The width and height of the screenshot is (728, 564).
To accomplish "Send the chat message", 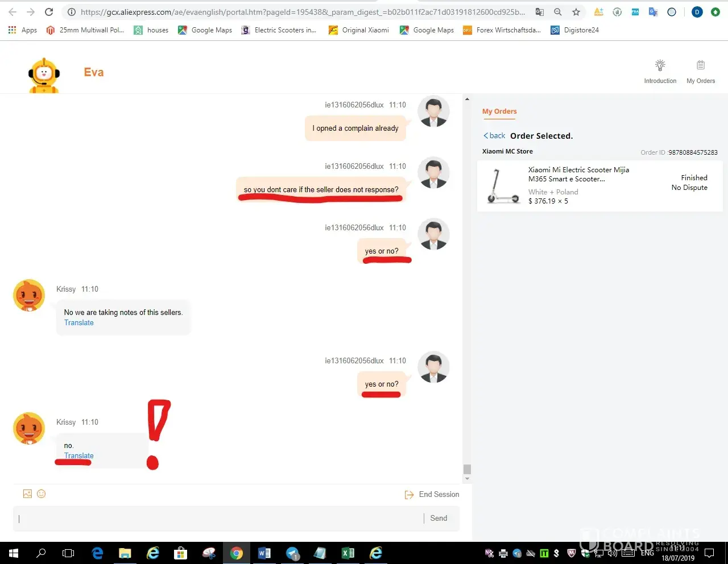I will pos(439,519).
